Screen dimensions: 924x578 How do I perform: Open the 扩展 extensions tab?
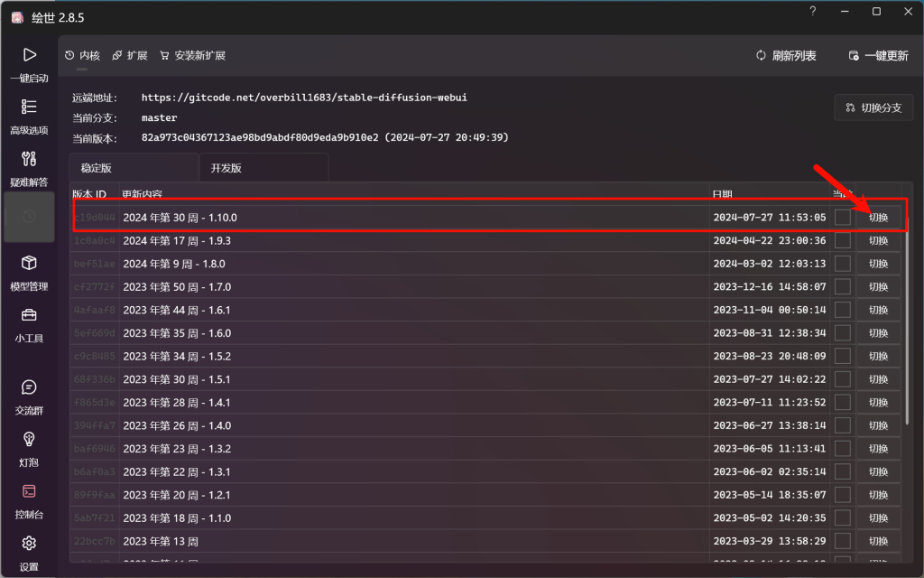pyautogui.click(x=130, y=56)
